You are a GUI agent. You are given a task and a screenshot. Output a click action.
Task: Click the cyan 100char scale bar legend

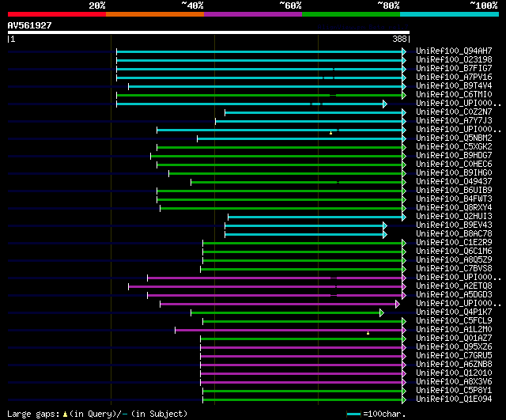click(x=353, y=414)
